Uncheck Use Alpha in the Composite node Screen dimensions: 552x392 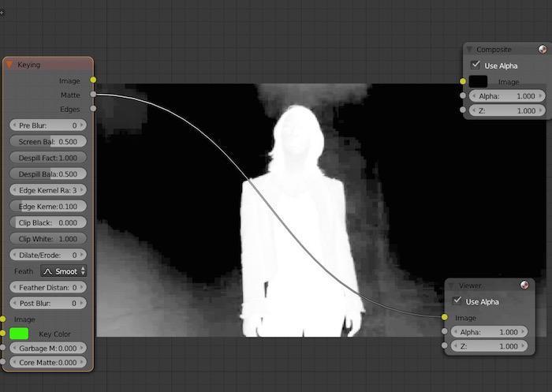tap(476, 65)
